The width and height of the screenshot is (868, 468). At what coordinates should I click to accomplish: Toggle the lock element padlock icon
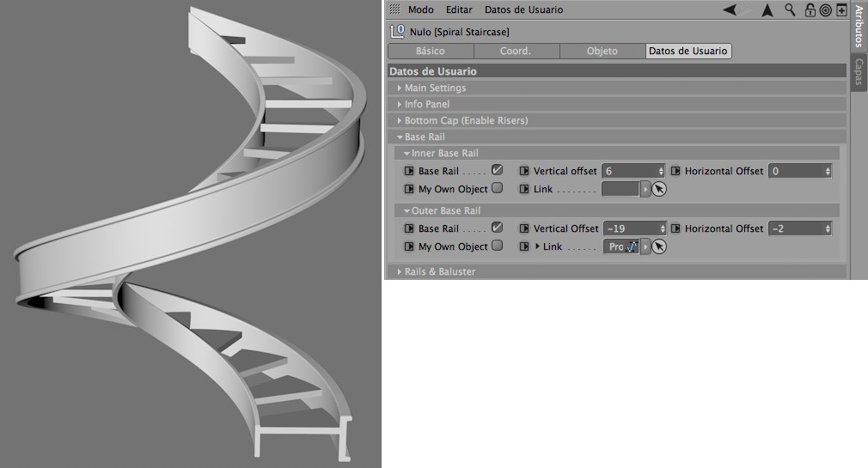coord(810,10)
